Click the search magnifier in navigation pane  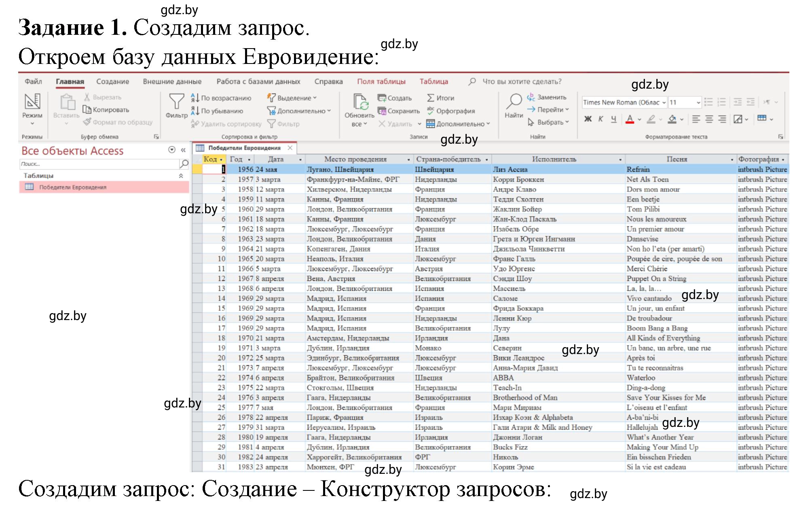click(184, 164)
